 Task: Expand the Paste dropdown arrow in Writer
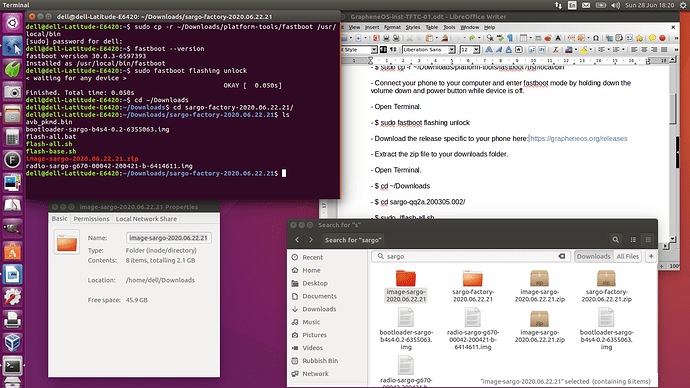click(437, 38)
